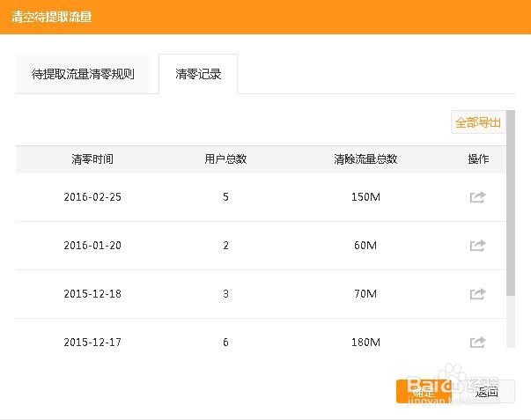Export the 2016-02-25 clearing record

(x=478, y=196)
